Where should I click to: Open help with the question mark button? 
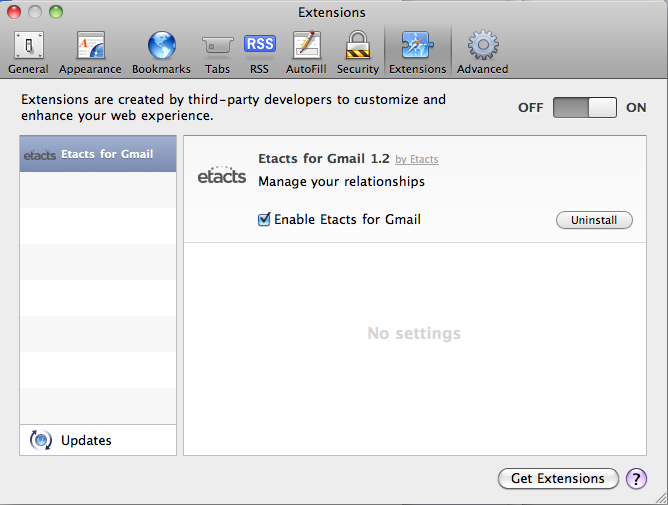pyautogui.click(x=636, y=479)
